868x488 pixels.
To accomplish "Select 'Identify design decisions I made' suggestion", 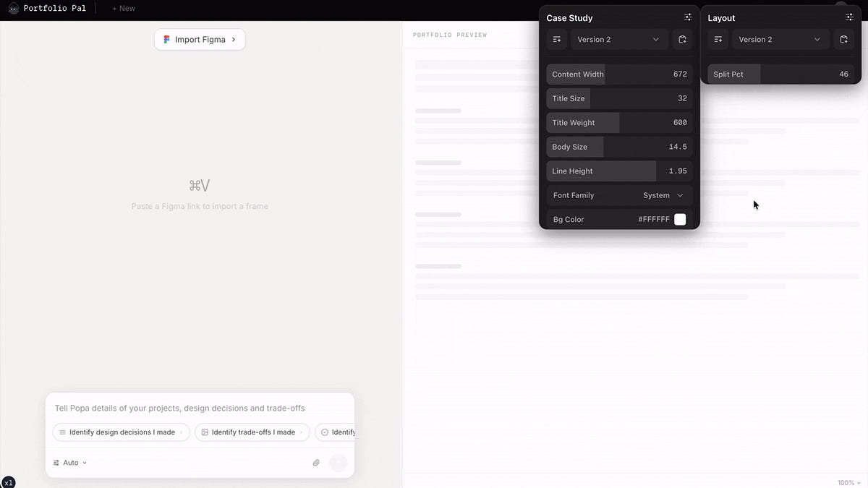I will pyautogui.click(x=121, y=432).
